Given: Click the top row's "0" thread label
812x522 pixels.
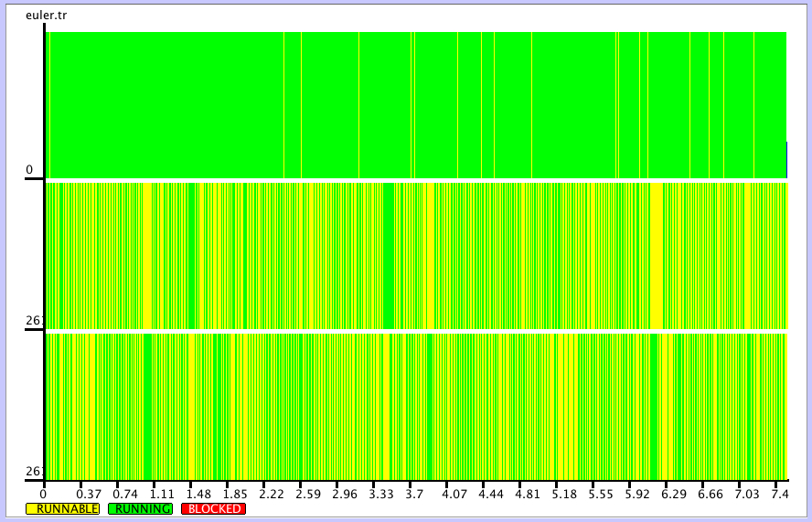Looking at the screenshot, I should click(x=29, y=170).
